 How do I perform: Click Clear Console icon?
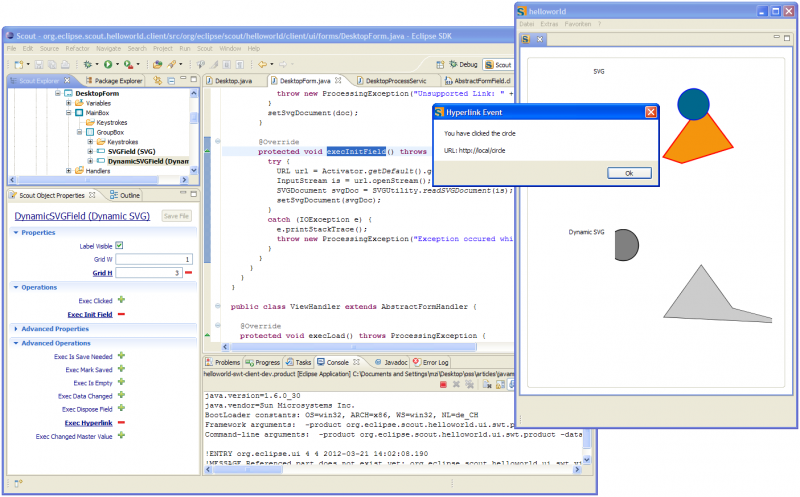point(487,385)
